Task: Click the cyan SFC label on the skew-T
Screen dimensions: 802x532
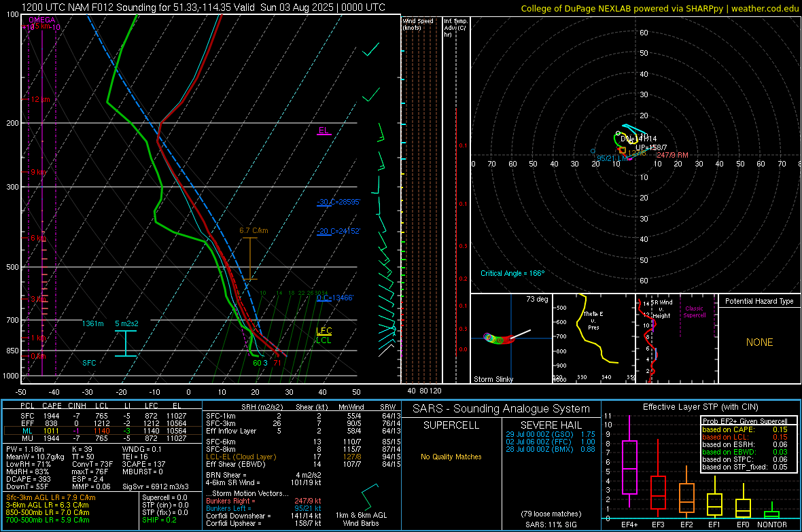Action: (89, 363)
